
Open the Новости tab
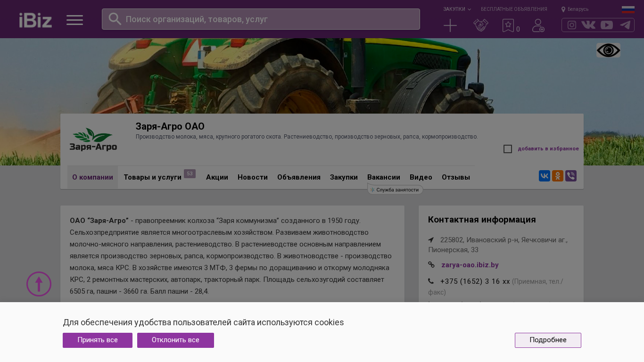(253, 177)
